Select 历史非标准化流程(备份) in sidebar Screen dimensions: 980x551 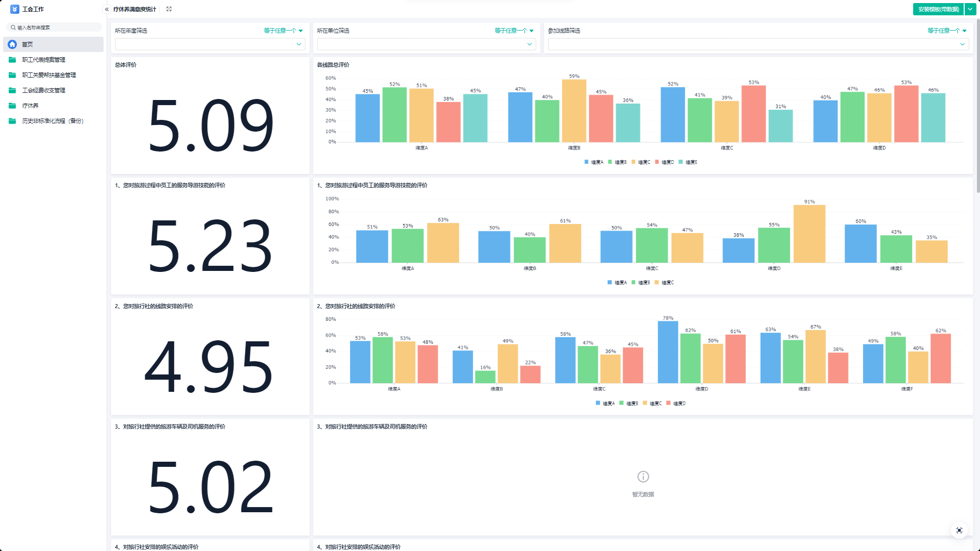[x=53, y=121]
